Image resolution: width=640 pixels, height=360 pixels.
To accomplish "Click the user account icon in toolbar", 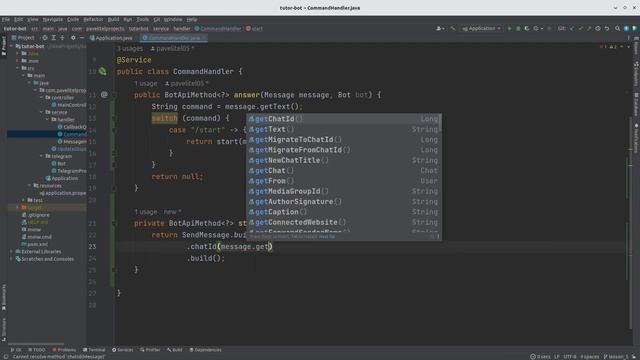I will click(x=440, y=29).
